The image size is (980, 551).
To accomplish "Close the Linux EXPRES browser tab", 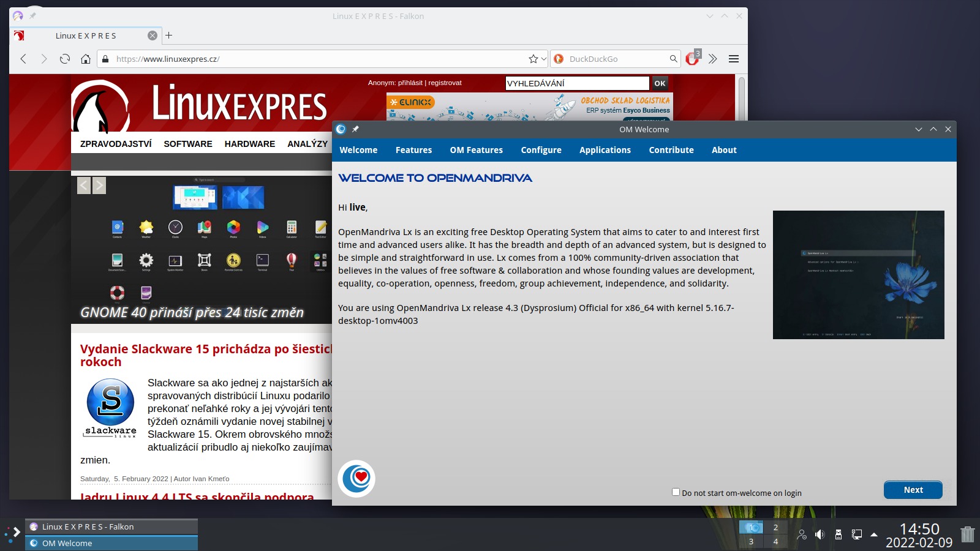I will coord(153,36).
